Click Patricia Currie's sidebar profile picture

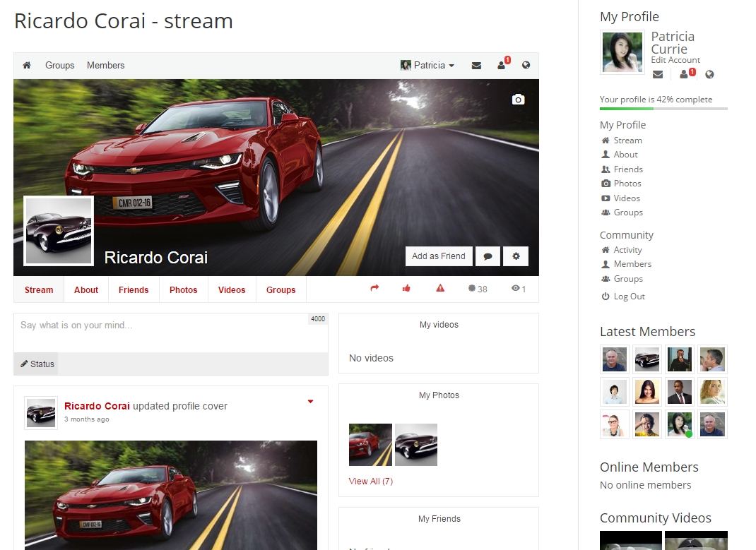pos(622,52)
